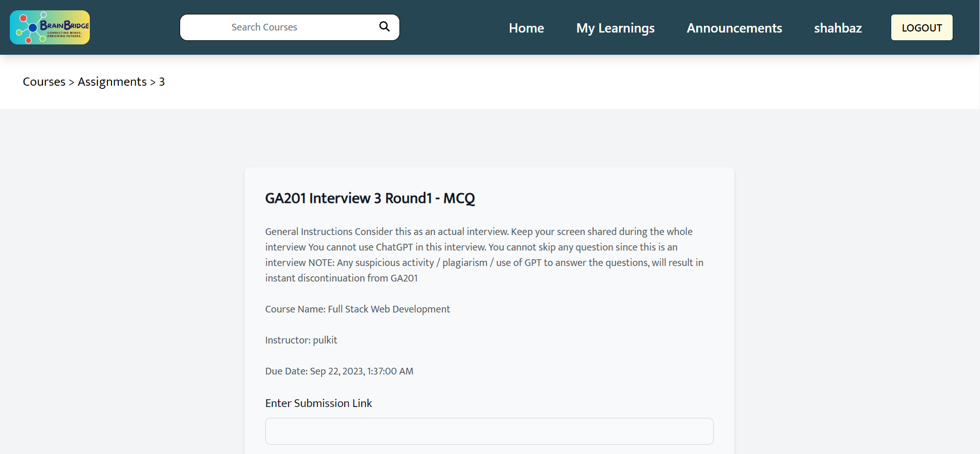Click the General Instructions paragraph
This screenshot has height=454, width=980.
click(484, 255)
